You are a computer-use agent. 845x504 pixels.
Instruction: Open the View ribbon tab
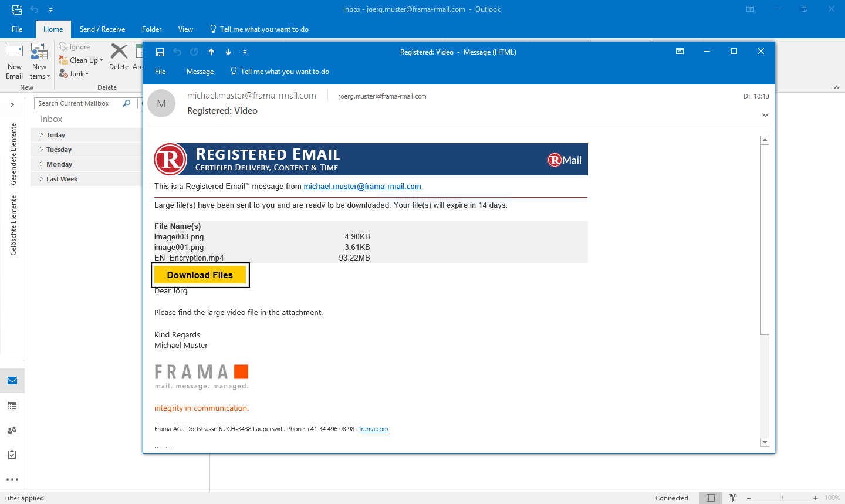185,29
